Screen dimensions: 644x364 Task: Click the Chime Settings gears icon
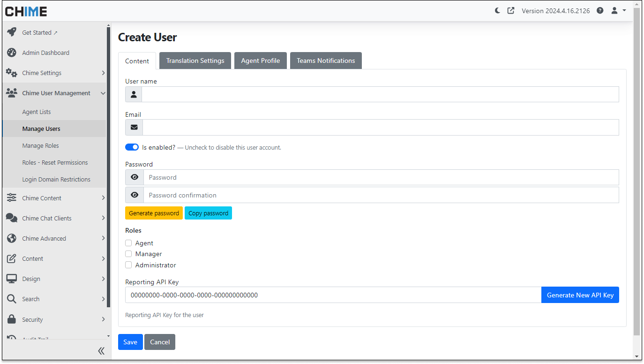pyautogui.click(x=12, y=73)
